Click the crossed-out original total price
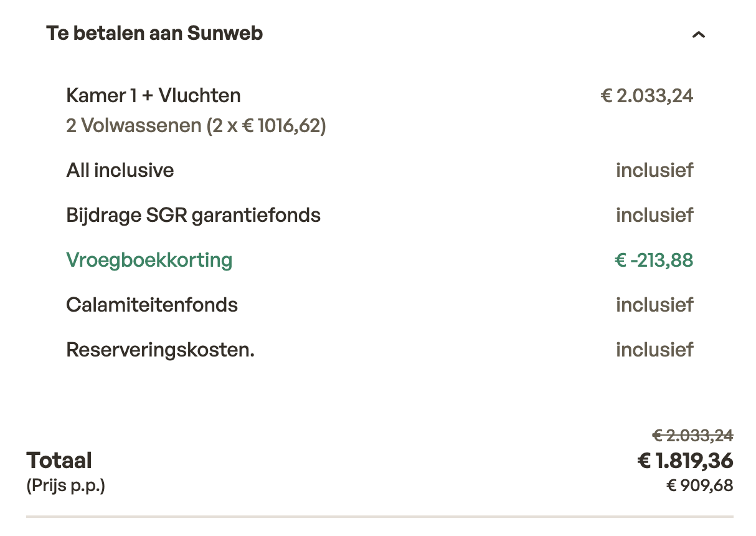 692,435
